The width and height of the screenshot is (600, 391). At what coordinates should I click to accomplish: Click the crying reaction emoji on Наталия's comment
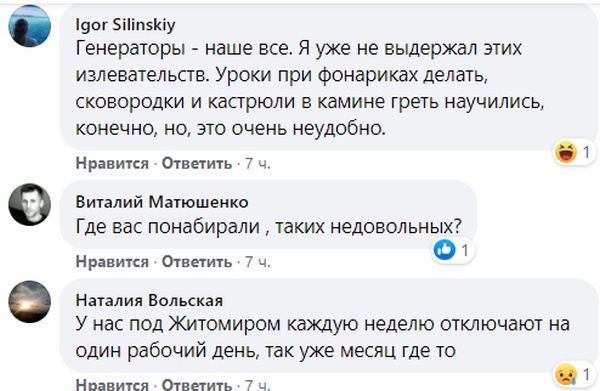coord(566,375)
